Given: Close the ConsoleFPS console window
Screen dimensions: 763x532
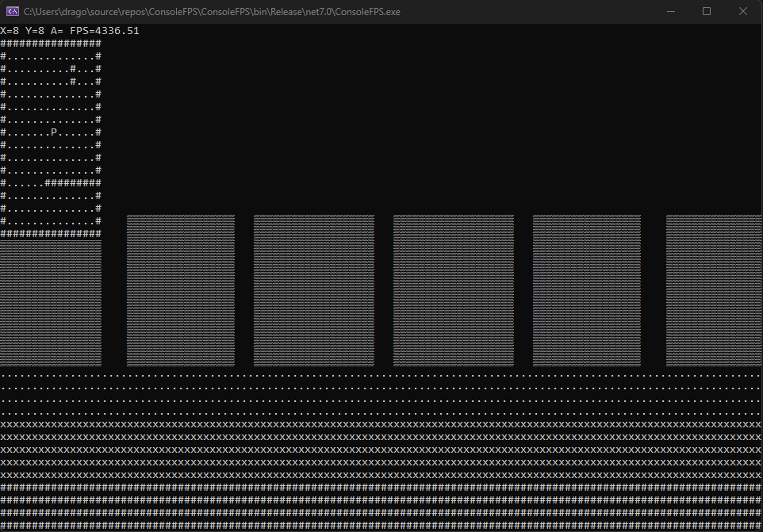Looking at the screenshot, I should tap(742, 11).
